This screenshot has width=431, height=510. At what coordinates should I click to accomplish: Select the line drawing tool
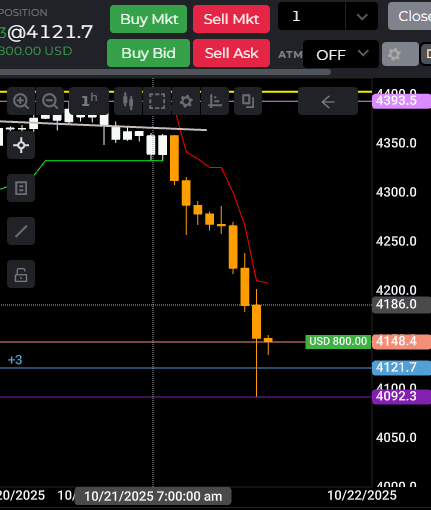(x=21, y=231)
